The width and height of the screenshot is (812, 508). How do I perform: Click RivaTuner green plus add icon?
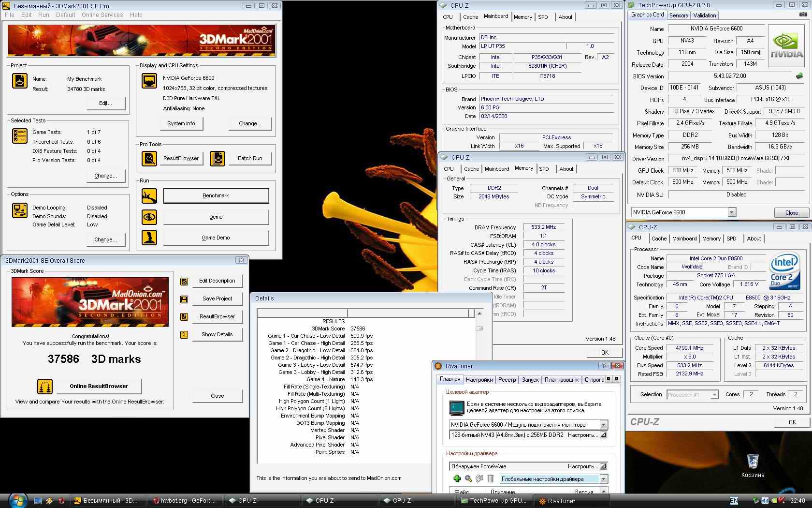[457, 478]
